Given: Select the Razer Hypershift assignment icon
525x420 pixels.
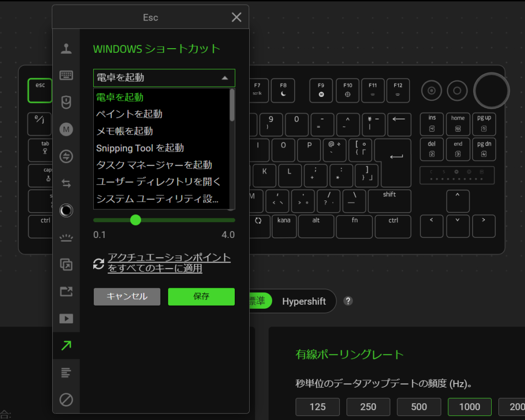Looking at the screenshot, I should tap(66, 156).
